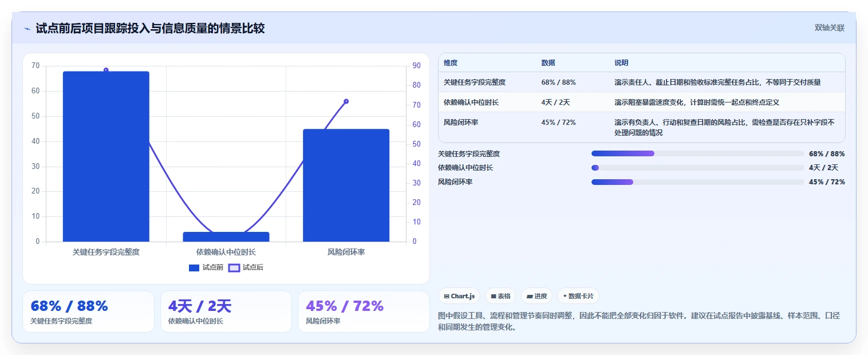Click 风险闭环率 in the table's third row
This screenshot has width=868, height=355.
[461, 123]
